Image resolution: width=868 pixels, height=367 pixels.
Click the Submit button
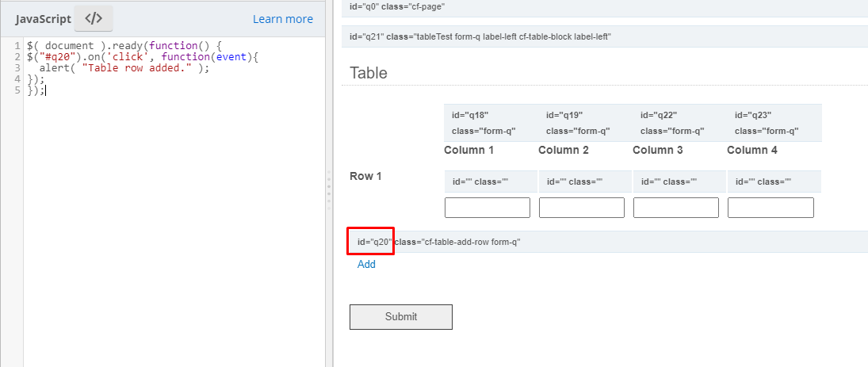401,316
